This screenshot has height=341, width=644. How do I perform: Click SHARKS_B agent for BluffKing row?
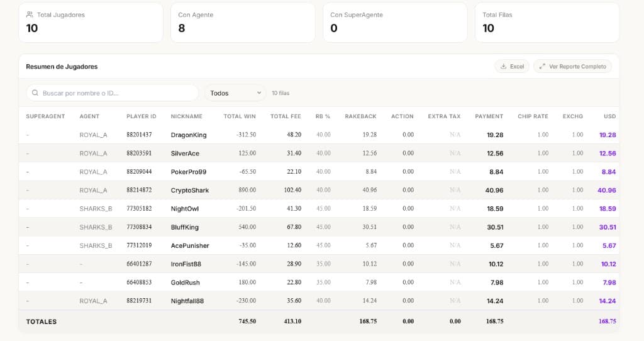coord(96,227)
